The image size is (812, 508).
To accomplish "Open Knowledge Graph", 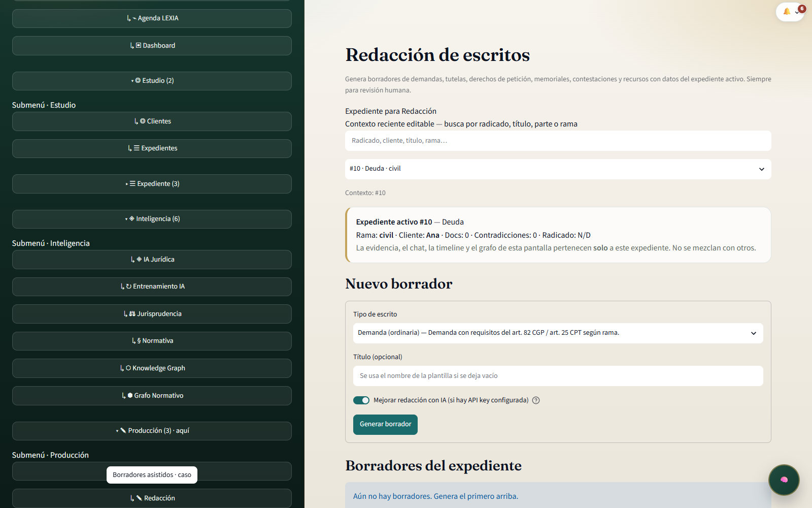I will (x=152, y=368).
